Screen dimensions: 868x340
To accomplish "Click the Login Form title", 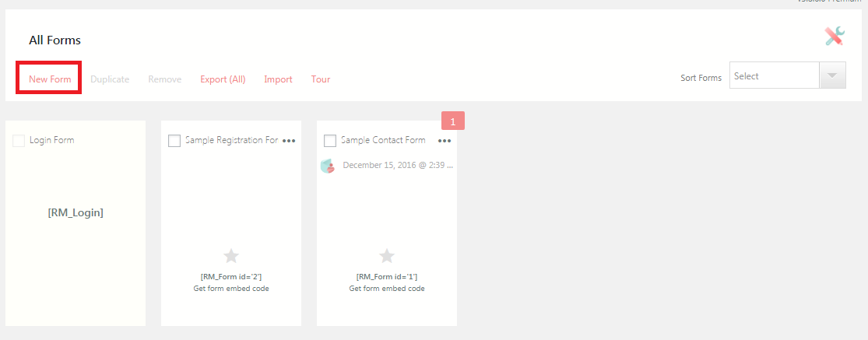I will tap(52, 140).
